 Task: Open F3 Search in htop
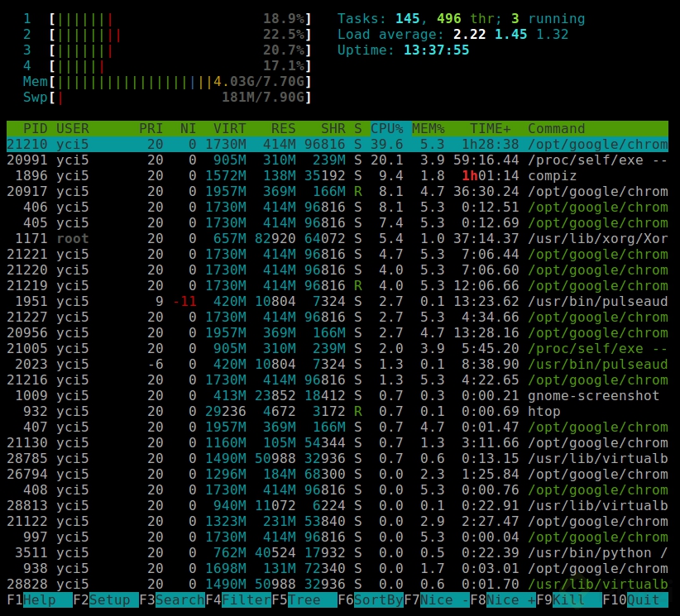pyautogui.click(x=172, y=600)
